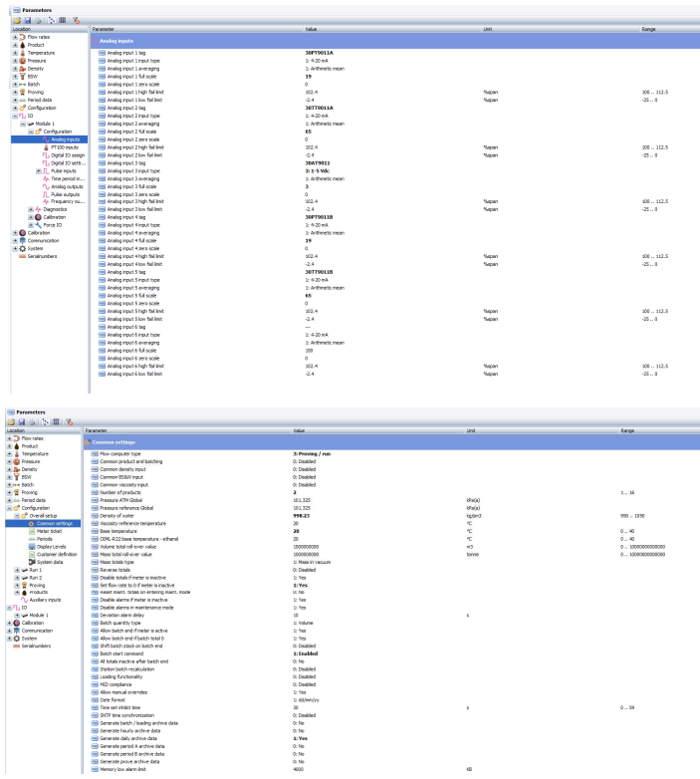700x779 pixels.
Task: Collapse Overall setup node in lower window tree
Action: pos(17,516)
